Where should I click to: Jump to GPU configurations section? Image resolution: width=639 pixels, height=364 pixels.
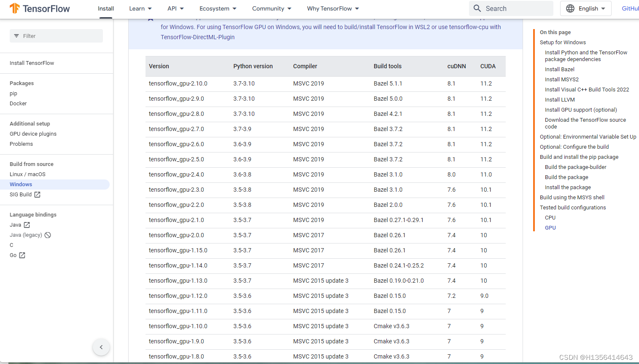[550, 228]
